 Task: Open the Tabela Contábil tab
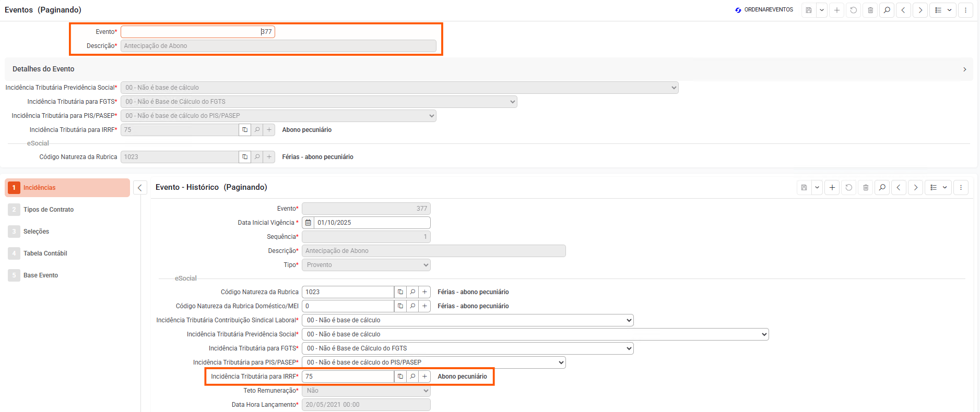(45, 253)
